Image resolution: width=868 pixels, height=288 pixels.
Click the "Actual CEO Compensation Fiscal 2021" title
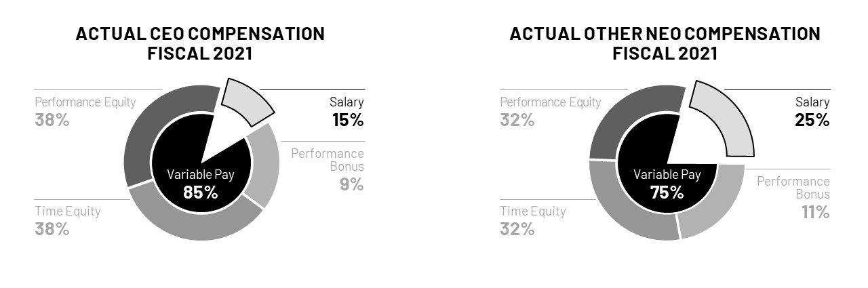pos(200,43)
